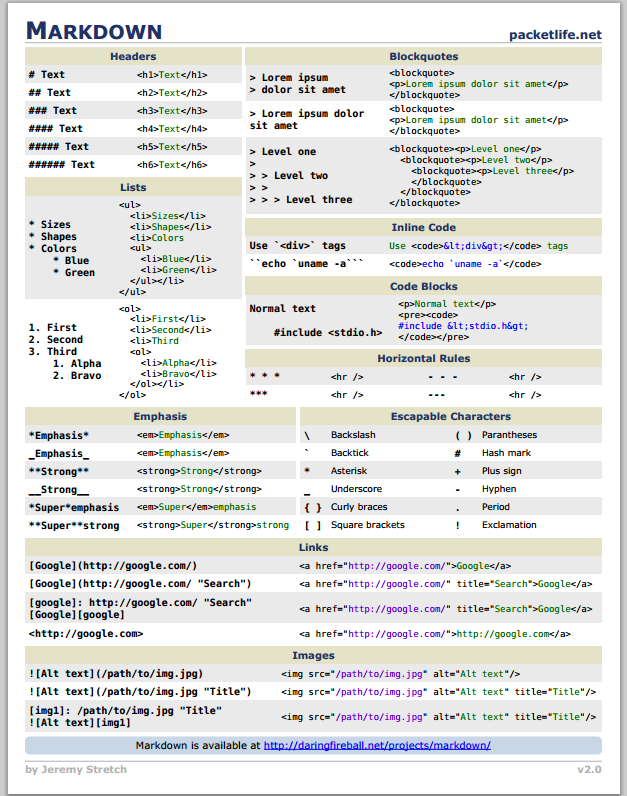Click the Hyphen label
Viewport: 627px width, 796px height.
point(499,488)
